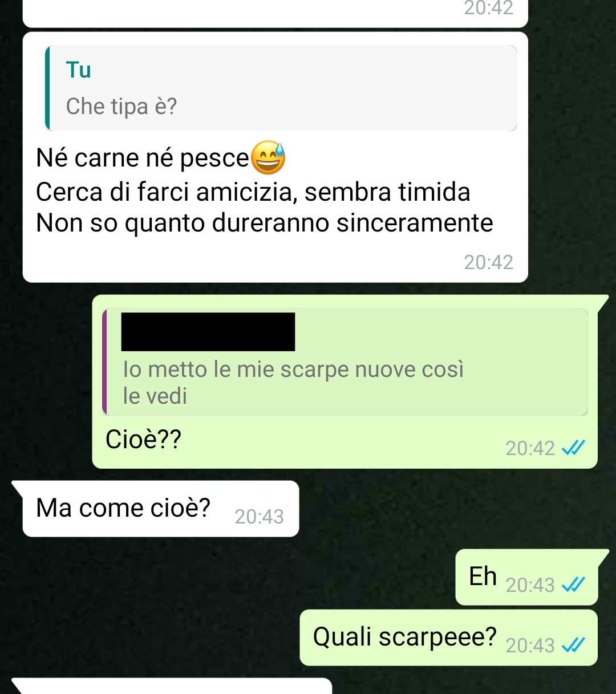Tap the 'Cioè??' message text
616x694 pixels.
coord(144,439)
